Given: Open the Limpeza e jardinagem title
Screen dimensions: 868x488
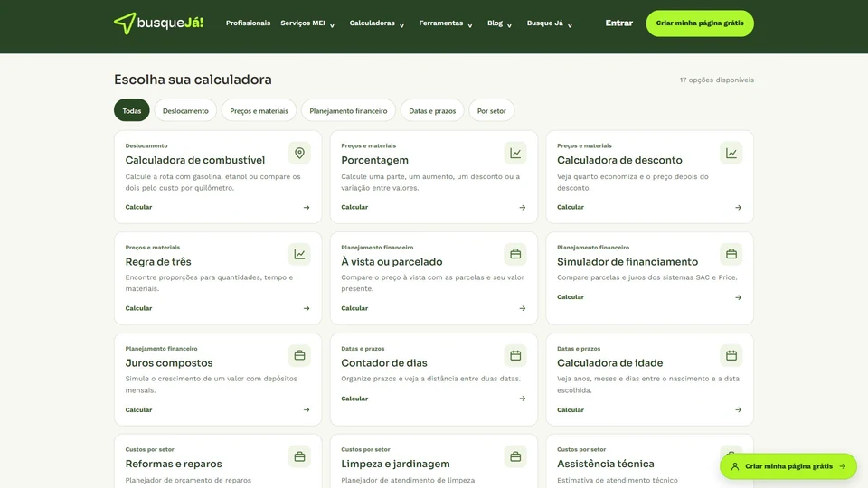Looking at the screenshot, I should tap(395, 464).
